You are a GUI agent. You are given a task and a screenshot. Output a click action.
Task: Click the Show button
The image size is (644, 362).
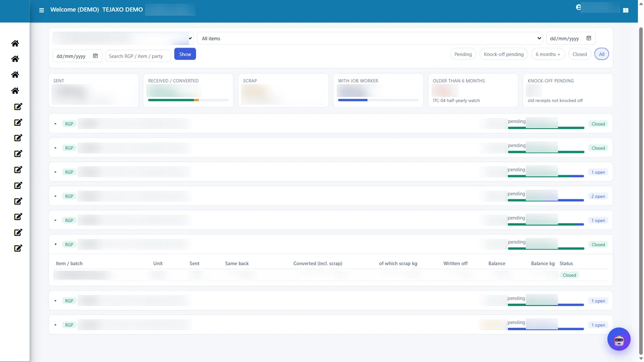tap(185, 54)
